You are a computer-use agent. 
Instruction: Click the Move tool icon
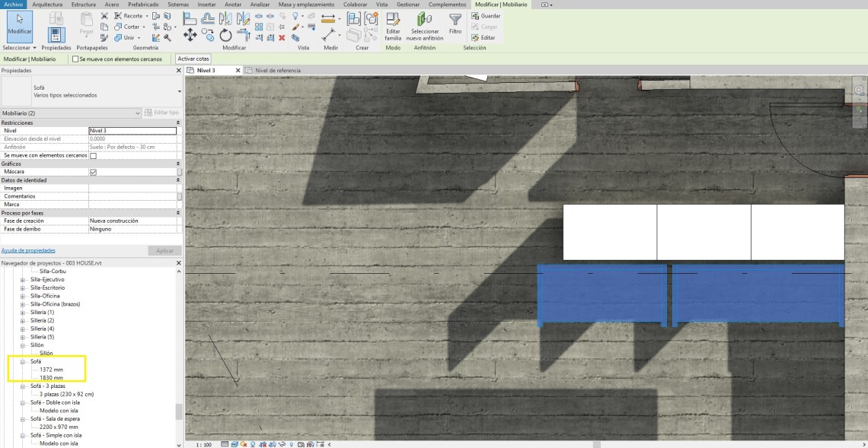pyautogui.click(x=190, y=35)
